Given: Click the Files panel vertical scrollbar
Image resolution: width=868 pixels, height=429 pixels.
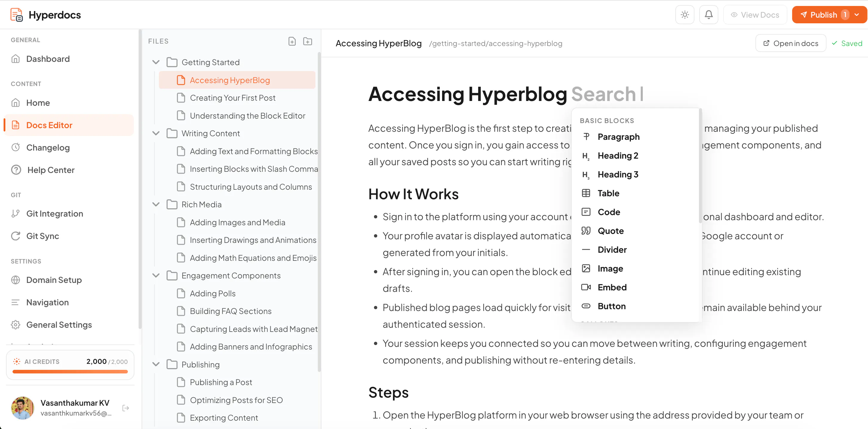Looking at the screenshot, I should [x=319, y=212].
